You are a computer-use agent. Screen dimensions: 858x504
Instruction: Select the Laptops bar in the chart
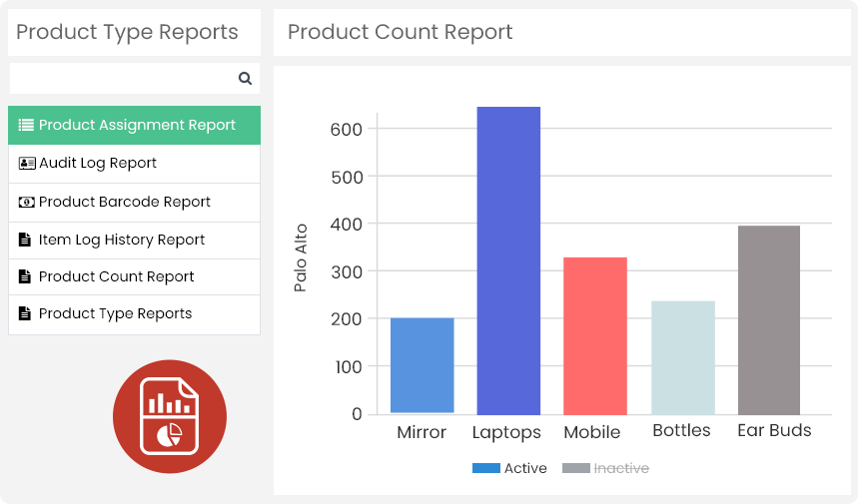[x=508, y=261]
